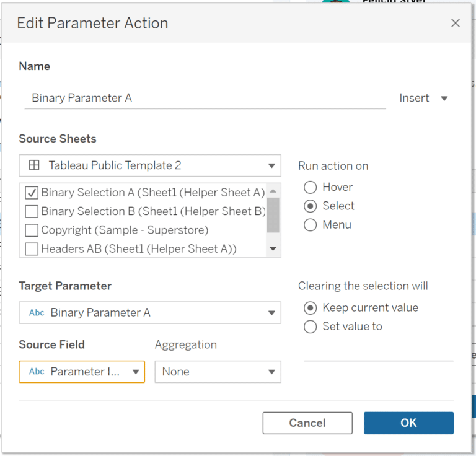The width and height of the screenshot is (476, 456).
Task: Uncheck Binary Selection A sheet
Action: [32, 193]
